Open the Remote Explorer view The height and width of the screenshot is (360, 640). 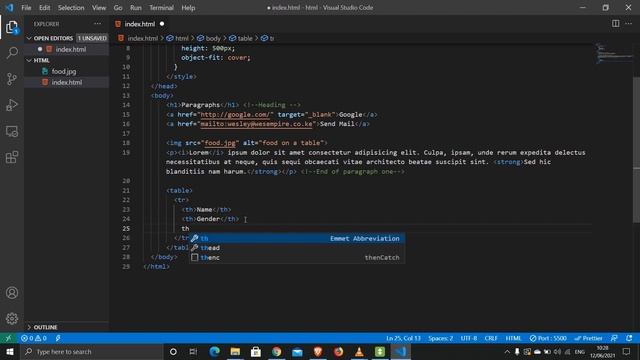[12, 131]
